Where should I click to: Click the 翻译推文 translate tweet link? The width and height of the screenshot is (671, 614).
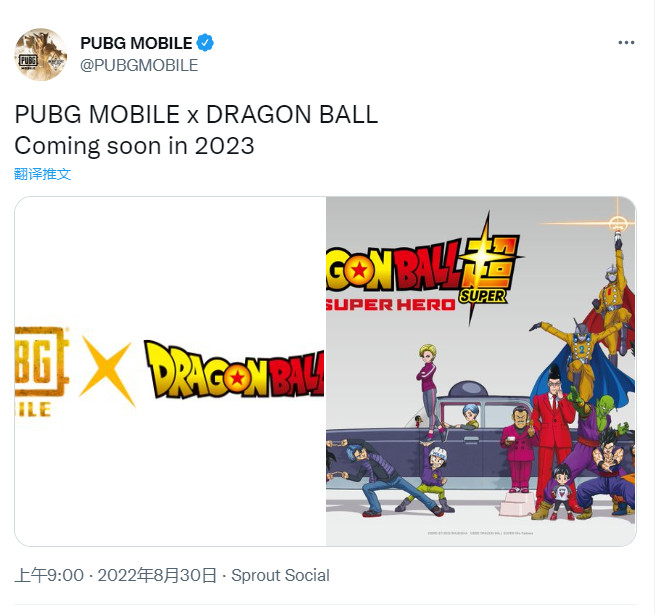[42, 174]
